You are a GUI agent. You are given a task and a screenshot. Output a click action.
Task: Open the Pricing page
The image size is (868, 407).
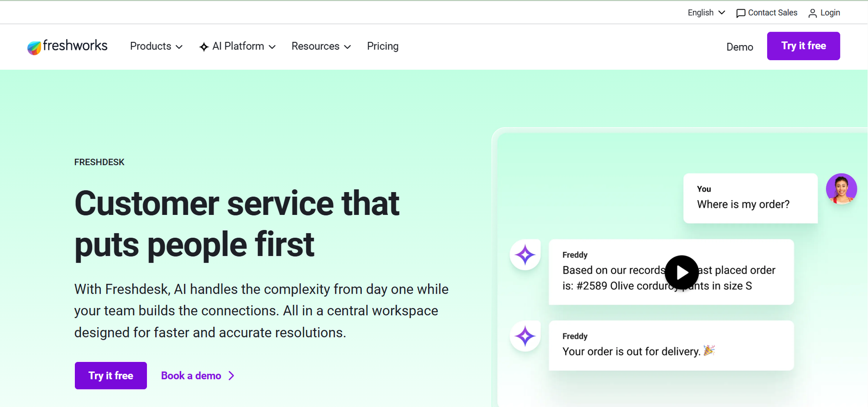pyautogui.click(x=382, y=46)
